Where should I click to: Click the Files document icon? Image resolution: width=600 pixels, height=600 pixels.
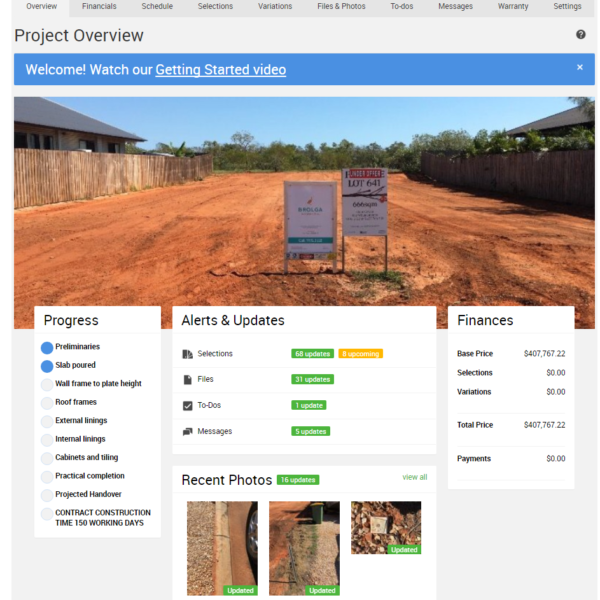pos(187,380)
